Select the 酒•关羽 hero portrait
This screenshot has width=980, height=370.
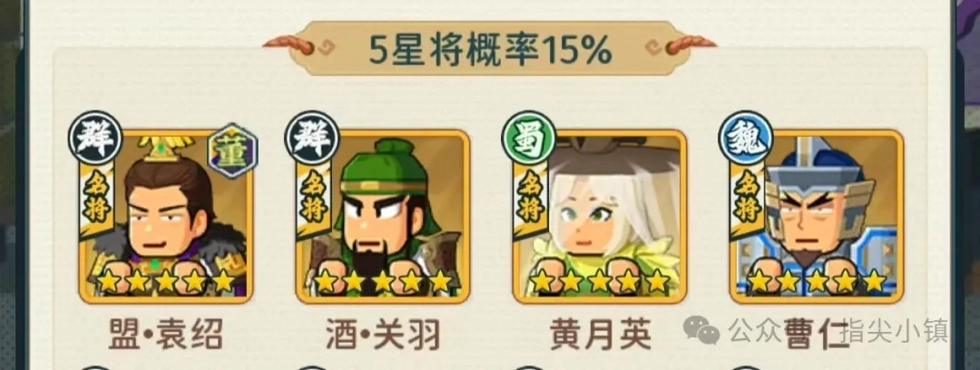(383, 217)
